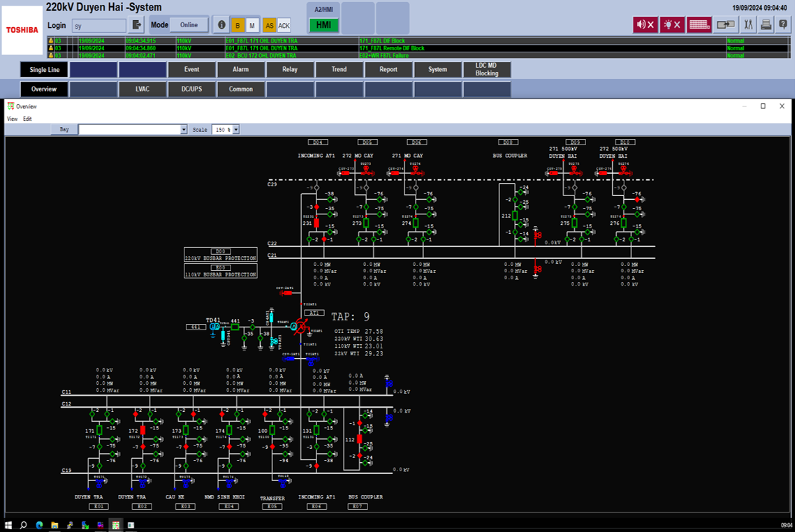Open the on-screen keyboard icon

coord(699,25)
